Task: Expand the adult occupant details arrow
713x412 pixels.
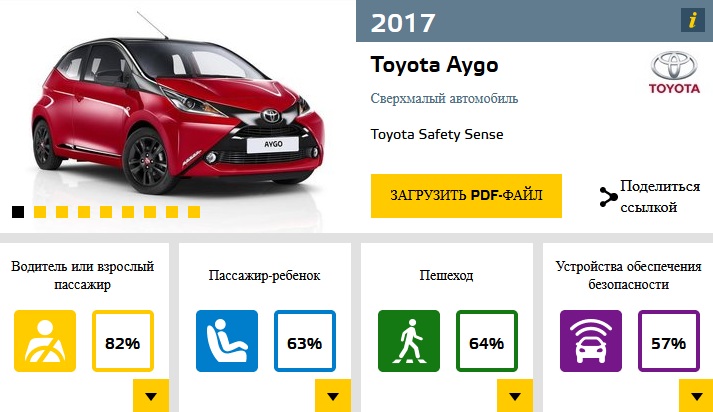Action: (151, 396)
